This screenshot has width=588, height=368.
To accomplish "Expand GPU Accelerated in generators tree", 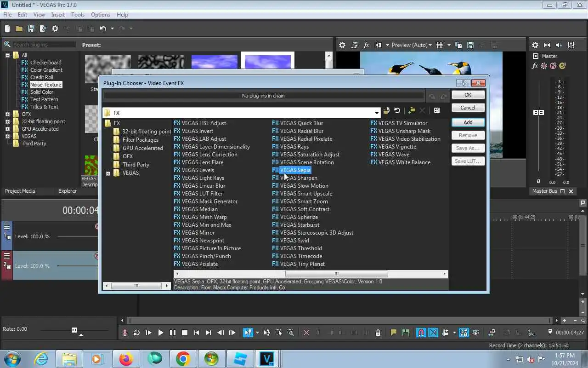I will click(x=7, y=129).
